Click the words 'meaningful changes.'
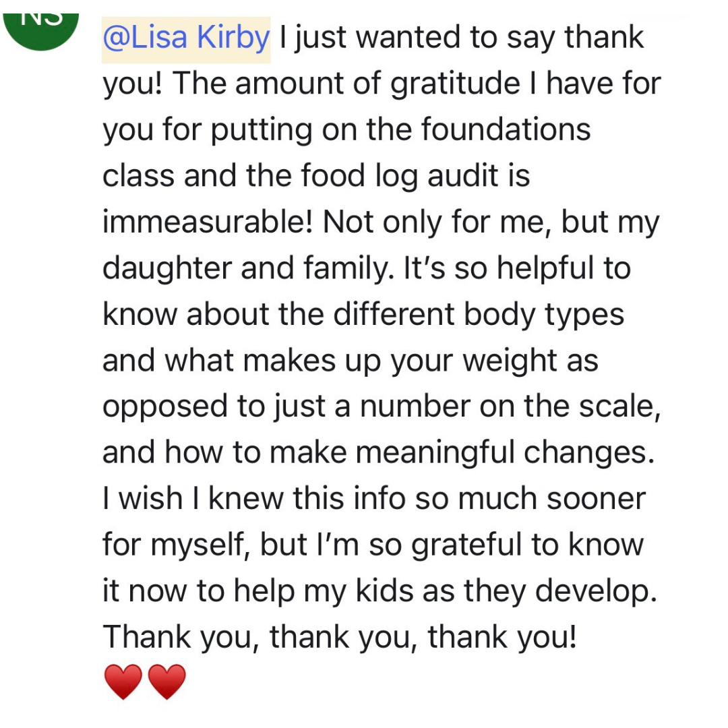Image resolution: width=728 pixels, height=728 pixels. click(506, 453)
